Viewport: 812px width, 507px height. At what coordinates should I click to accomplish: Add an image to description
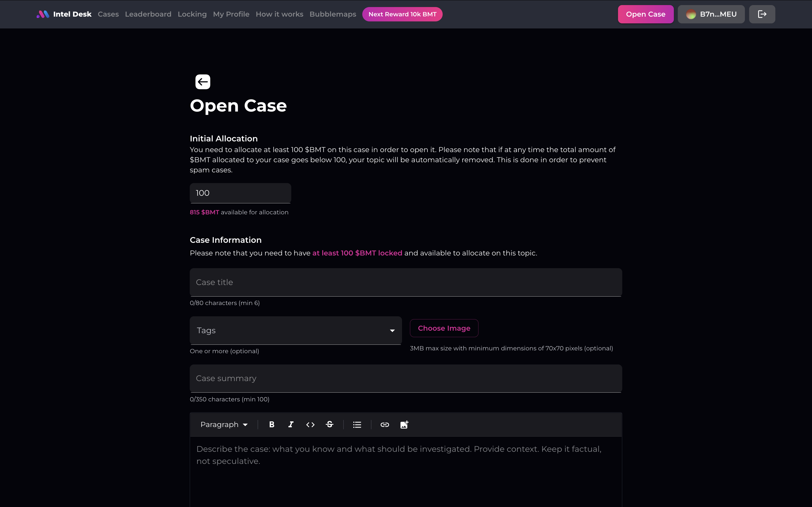[x=404, y=424]
